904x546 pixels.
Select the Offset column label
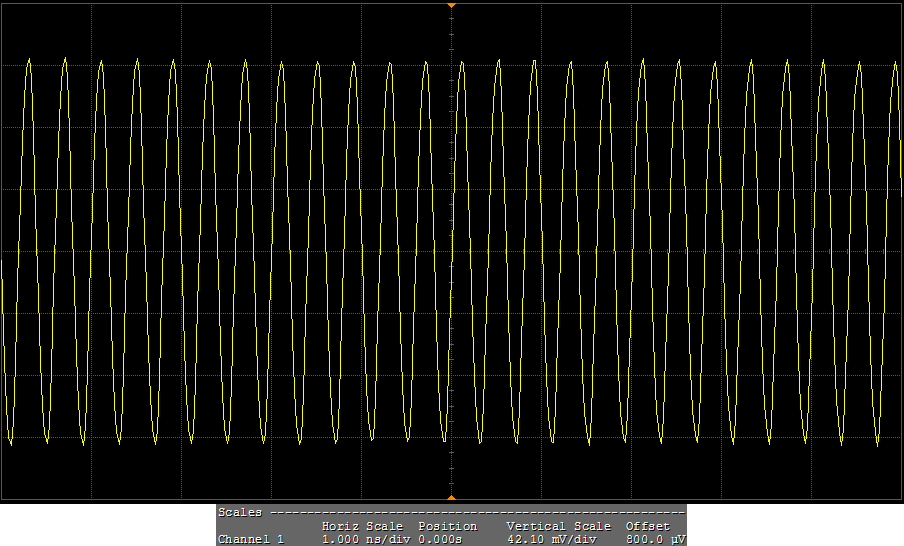click(x=647, y=526)
